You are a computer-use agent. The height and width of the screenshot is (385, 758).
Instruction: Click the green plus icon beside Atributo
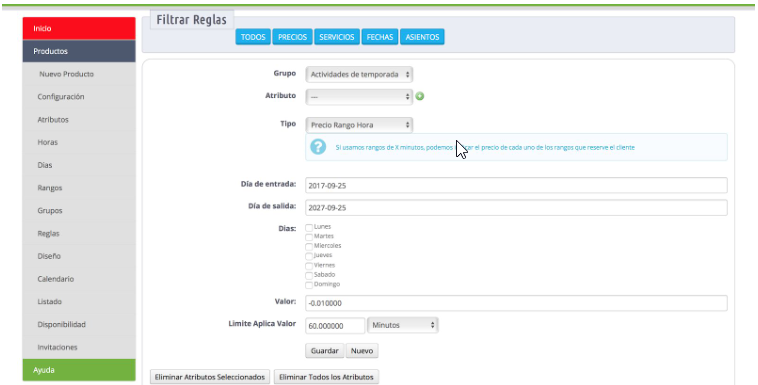pyautogui.click(x=420, y=96)
